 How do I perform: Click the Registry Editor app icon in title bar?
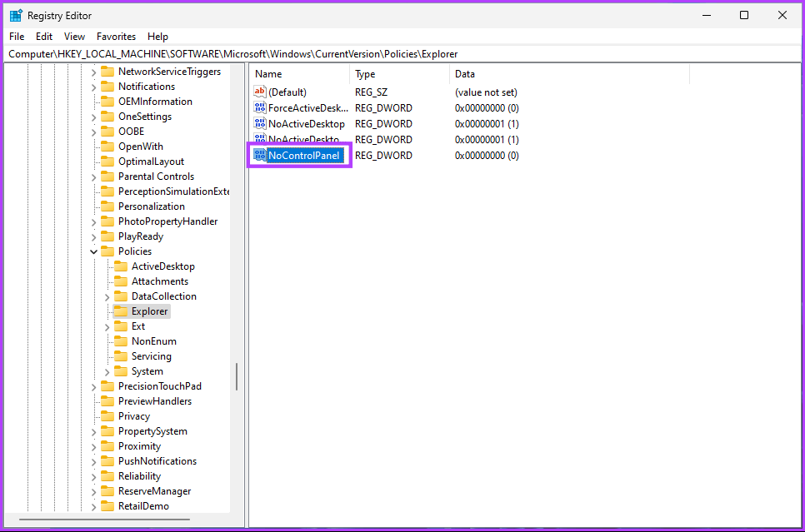pos(16,15)
